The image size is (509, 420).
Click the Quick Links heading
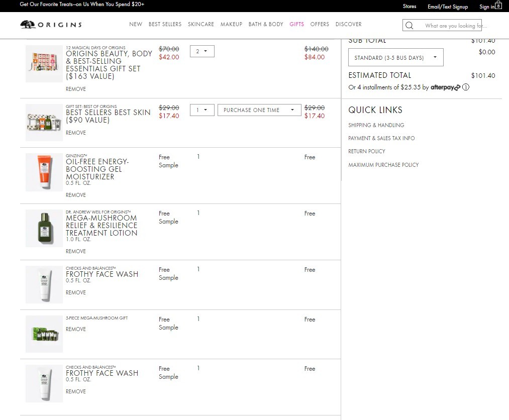pyautogui.click(x=375, y=110)
